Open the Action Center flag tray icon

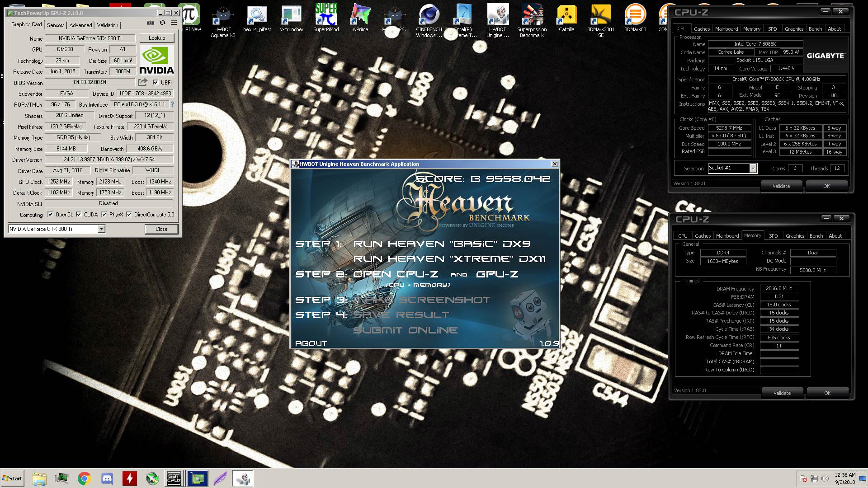click(803, 479)
